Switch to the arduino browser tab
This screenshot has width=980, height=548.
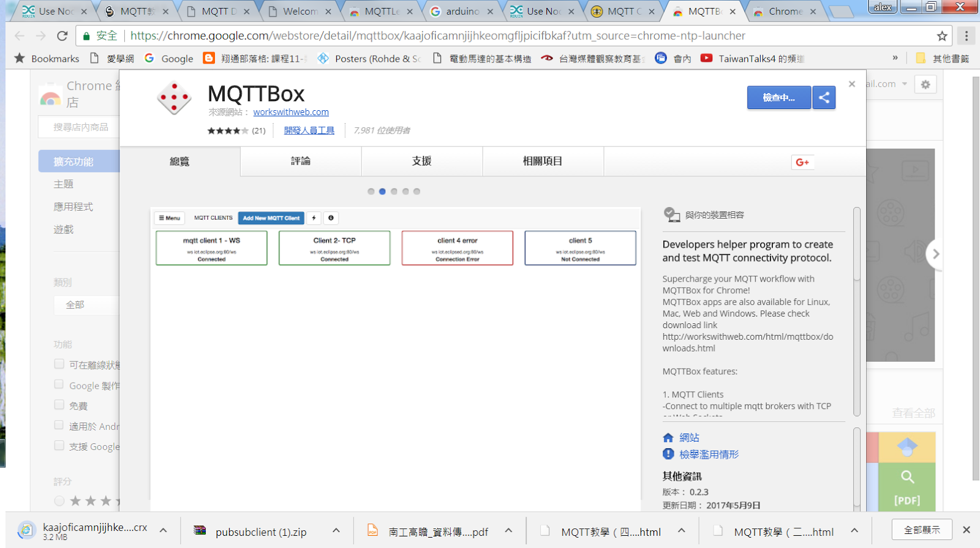(462, 11)
